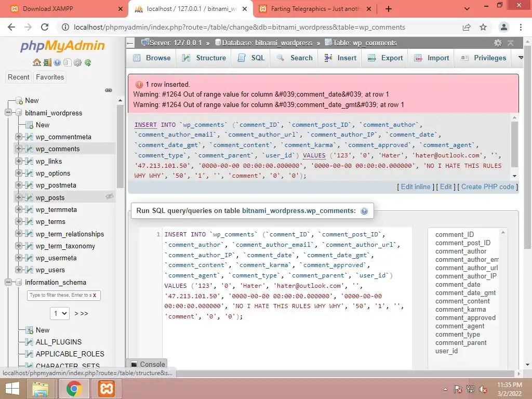532x399 pixels.
Task: Open the Search tab
Action: point(295,58)
